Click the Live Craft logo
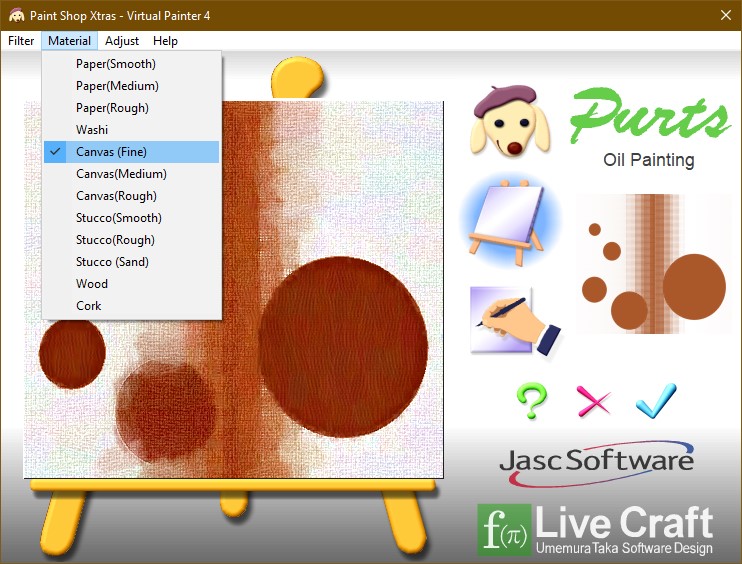Image resolution: width=742 pixels, height=564 pixels. click(x=595, y=529)
